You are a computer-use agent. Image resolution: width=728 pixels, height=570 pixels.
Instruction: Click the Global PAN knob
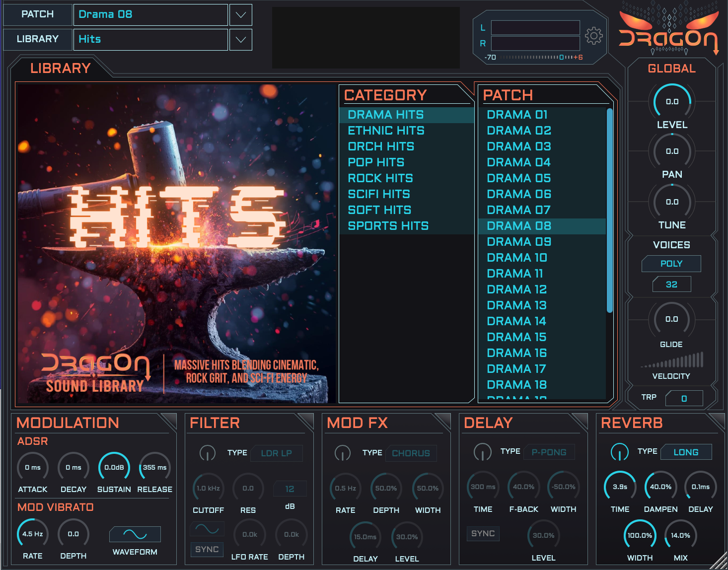(x=672, y=151)
